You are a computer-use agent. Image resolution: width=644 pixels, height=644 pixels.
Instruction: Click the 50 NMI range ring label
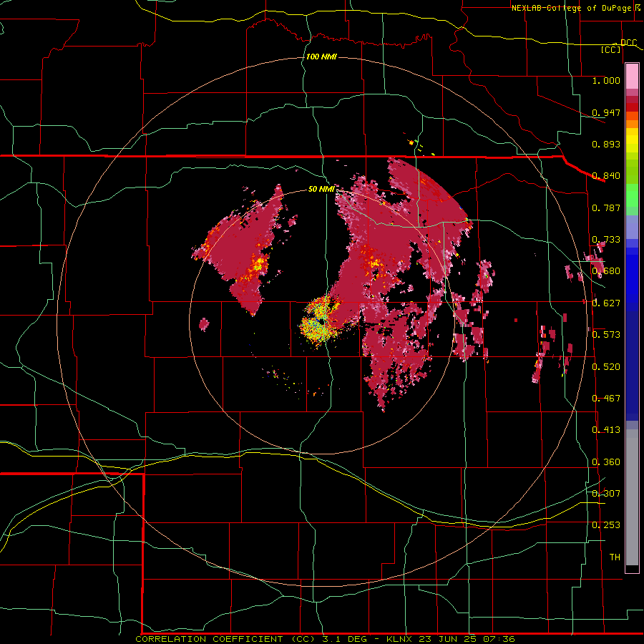[321, 189]
